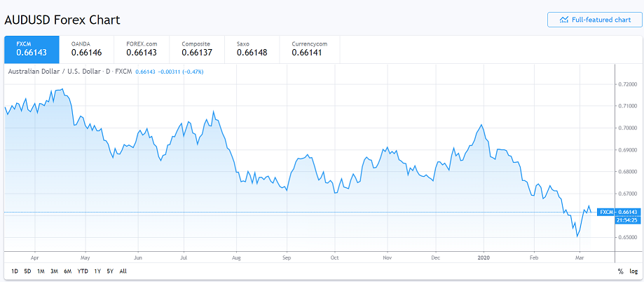The height and width of the screenshot is (282, 644).
Task: Click the Australian Dollar / U.S. Dollar chart title
Action: [70, 72]
